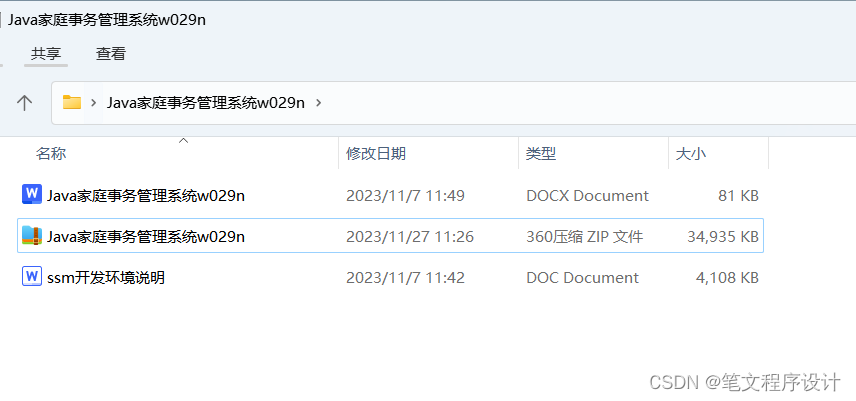Select the 360压缩 ZIP 文件 type cell
856x401 pixels.
pyautogui.click(x=584, y=237)
